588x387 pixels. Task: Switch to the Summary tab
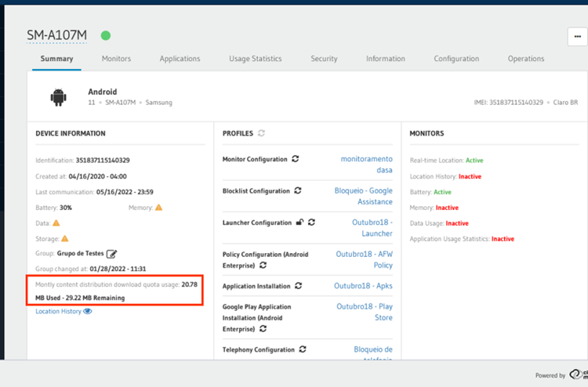pyautogui.click(x=56, y=59)
